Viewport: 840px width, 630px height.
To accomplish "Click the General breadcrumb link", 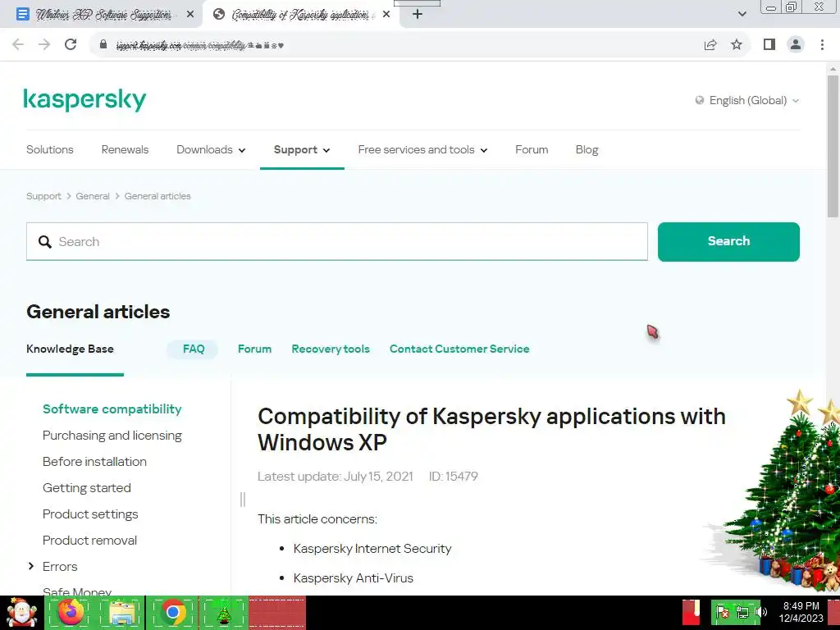I will 93,196.
